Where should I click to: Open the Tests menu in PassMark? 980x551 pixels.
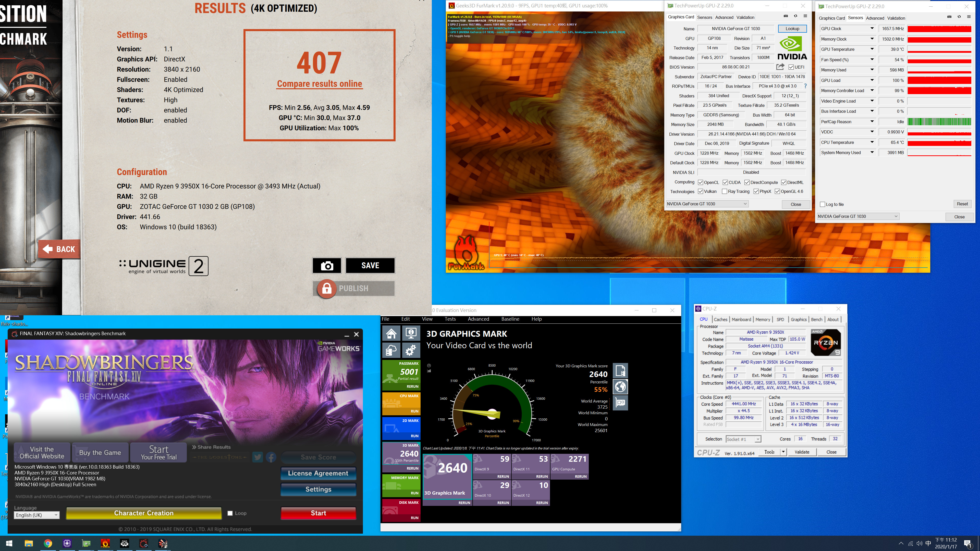click(x=450, y=319)
